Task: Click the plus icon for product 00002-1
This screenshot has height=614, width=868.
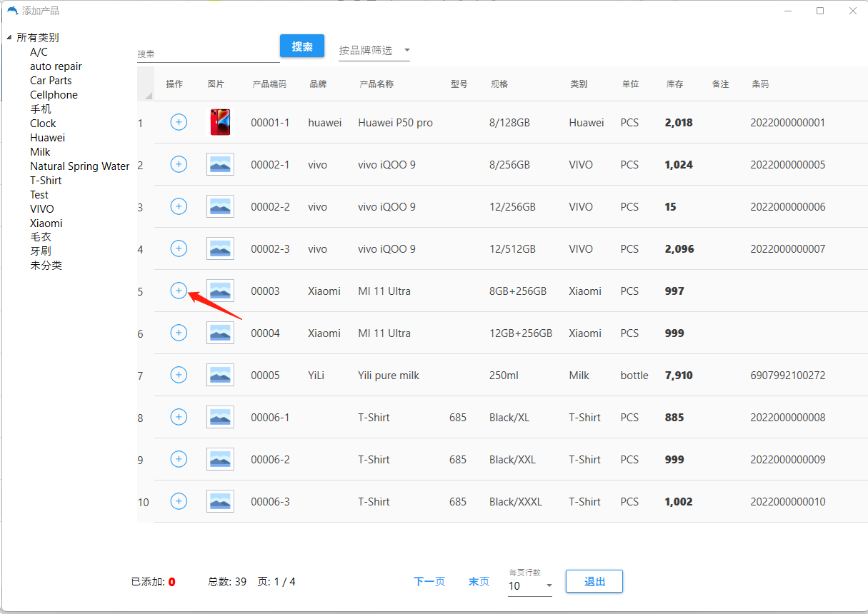Action: click(x=179, y=164)
